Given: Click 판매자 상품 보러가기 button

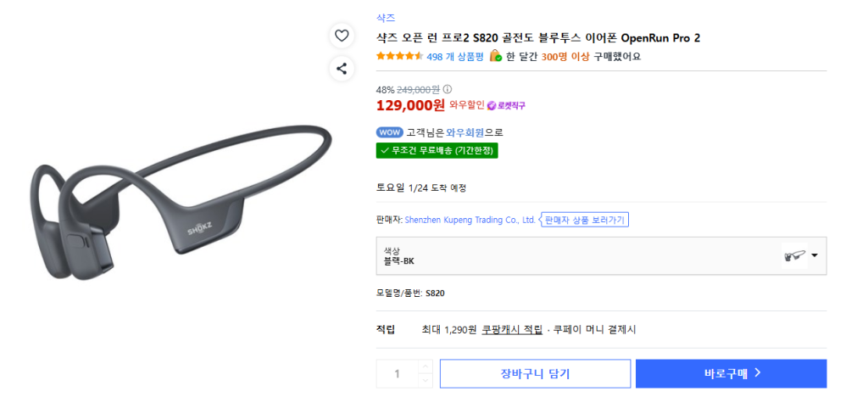Looking at the screenshot, I should click(584, 220).
